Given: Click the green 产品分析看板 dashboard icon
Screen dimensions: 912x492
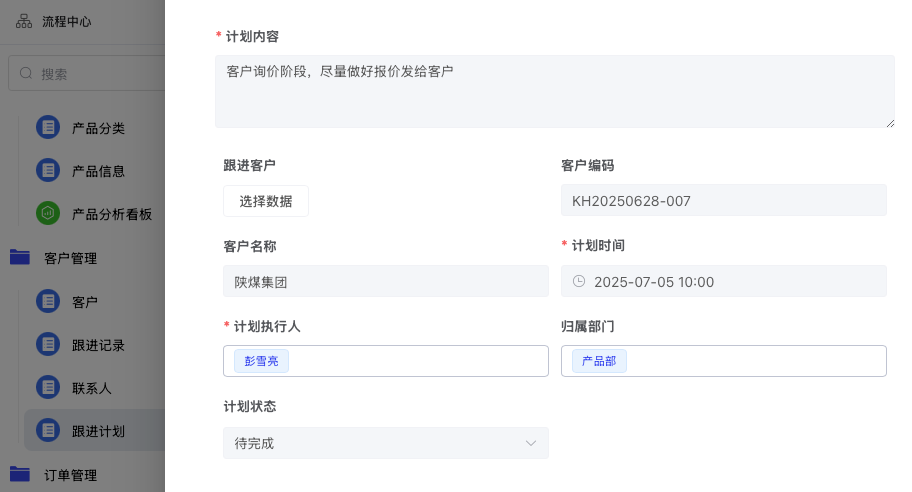Looking at the screenshot, I should point(48,213).
